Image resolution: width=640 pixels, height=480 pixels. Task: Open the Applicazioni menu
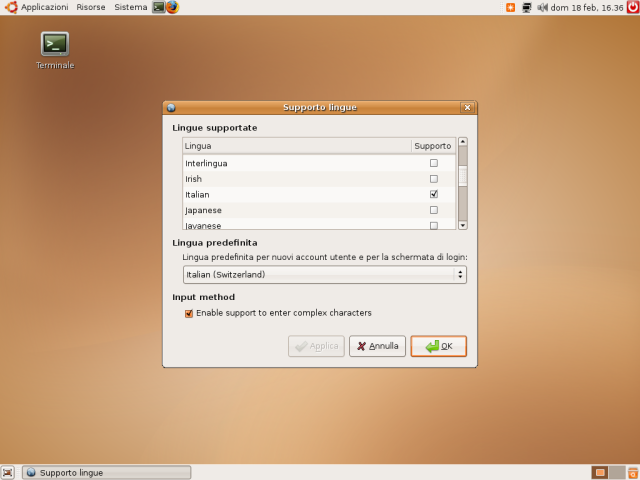click(37, 7)
